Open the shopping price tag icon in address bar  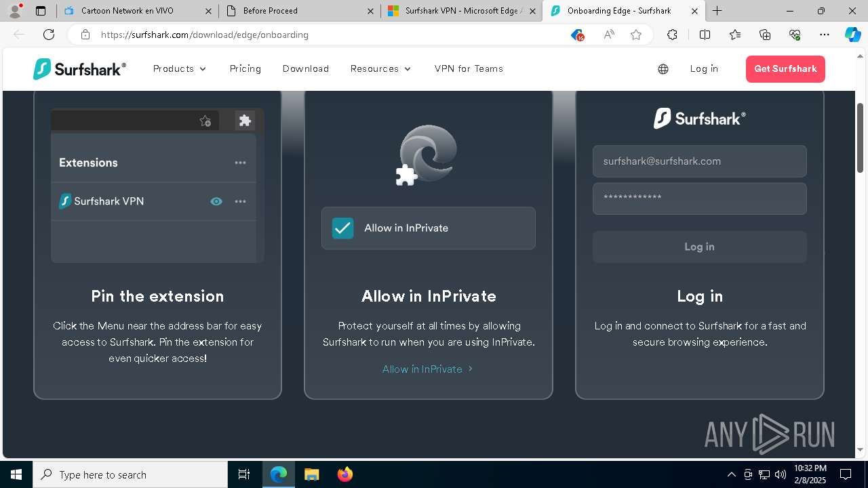click(577, 35)
